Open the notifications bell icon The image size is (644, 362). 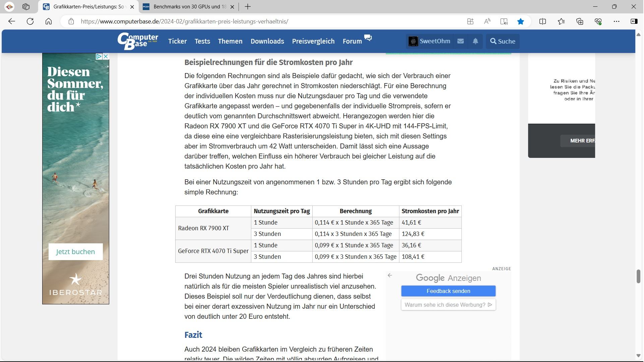click(x=475, y=41)
